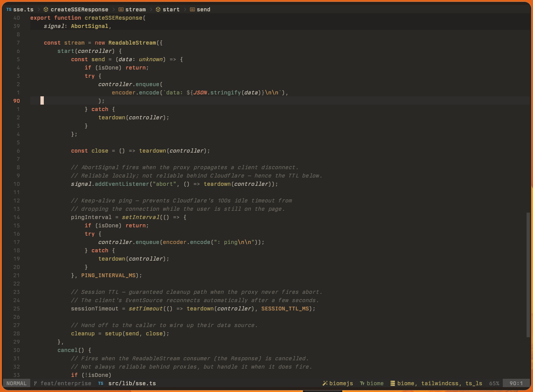Click if (!isDone) line at bottom

91,375
